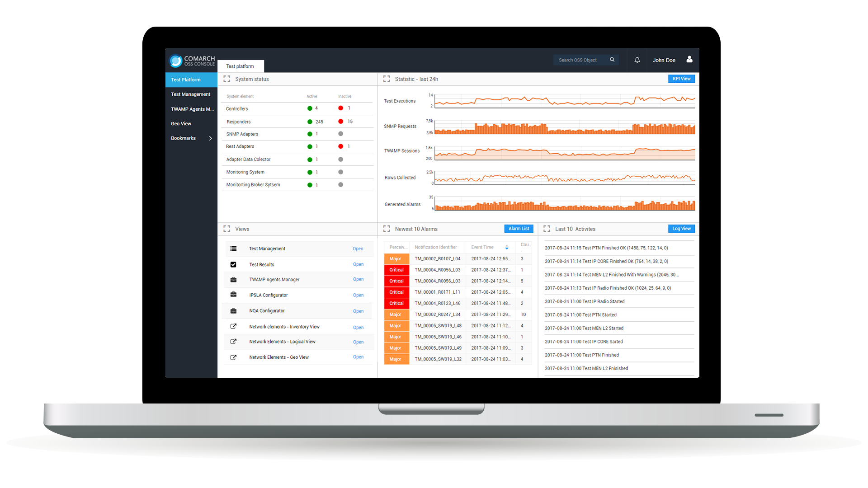Click the fullscreen expand icon on Views panel
This screenshot has width=868, height=488.
click(x=226, y=229)
